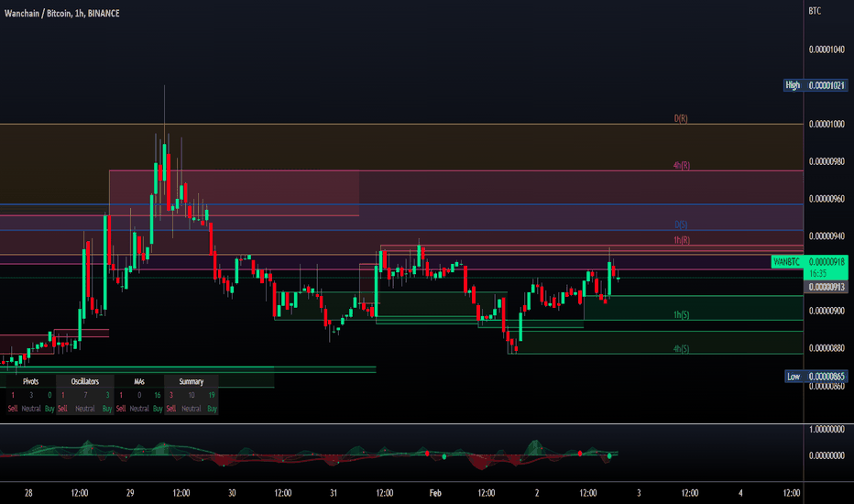Image resolution: width=854 pixels, height=504 pixels.
Task: Click the Neutral count 10 under Summary
Action: [x=192, y=395]
